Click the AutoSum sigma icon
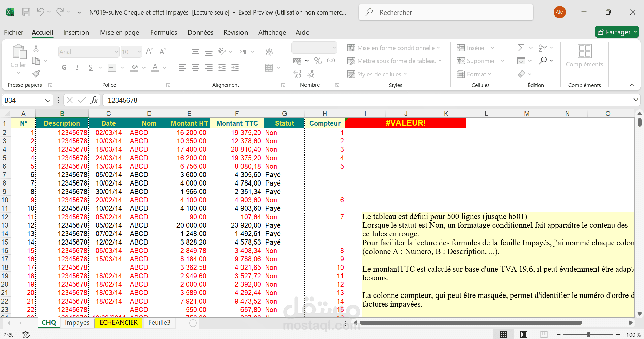The height and width of the screenshot is (339, 644). [x=521, y=48]
